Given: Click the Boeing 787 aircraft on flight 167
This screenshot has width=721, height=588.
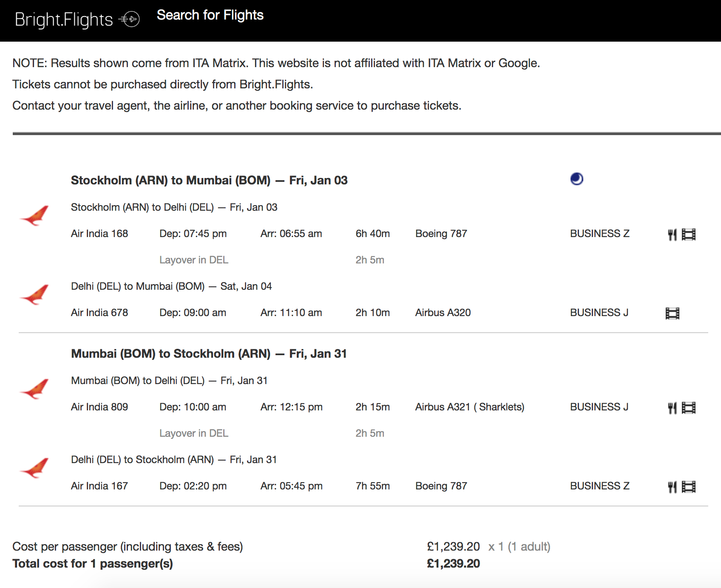Looking at the screenshot, I should (x=441, y=486).
